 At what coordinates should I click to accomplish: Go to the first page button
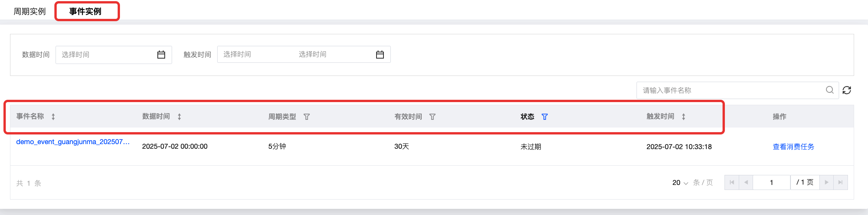tap(732, 183)
